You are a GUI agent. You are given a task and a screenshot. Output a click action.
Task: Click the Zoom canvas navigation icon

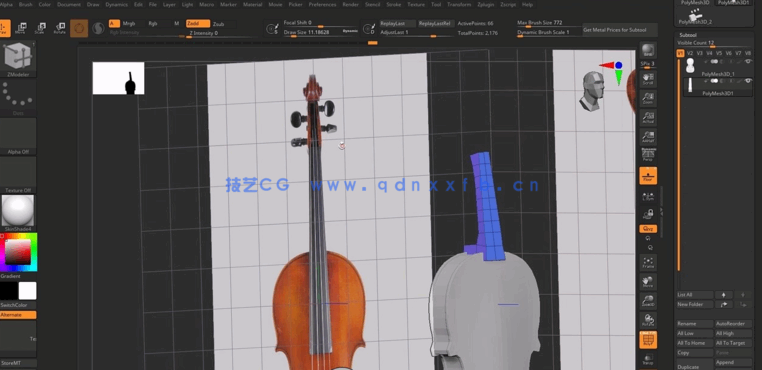pos(647,97)
